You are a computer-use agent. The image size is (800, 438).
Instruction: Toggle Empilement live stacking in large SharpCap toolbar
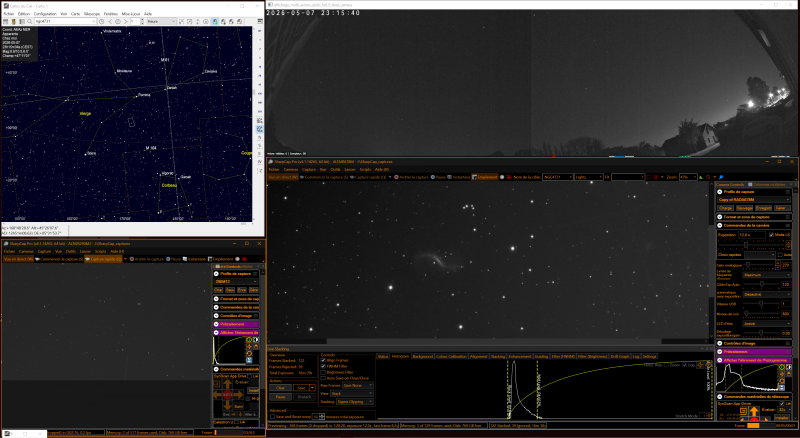[x=485, y=177]
